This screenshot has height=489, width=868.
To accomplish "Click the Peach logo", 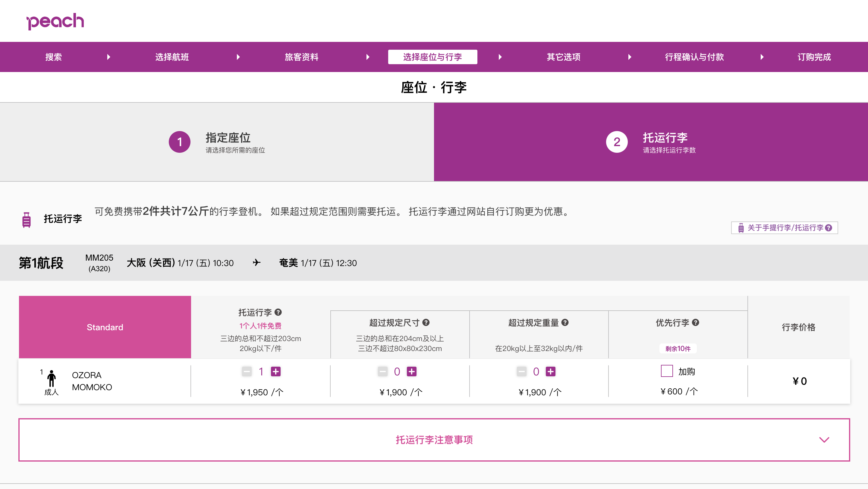I will [x=55, y=21].
